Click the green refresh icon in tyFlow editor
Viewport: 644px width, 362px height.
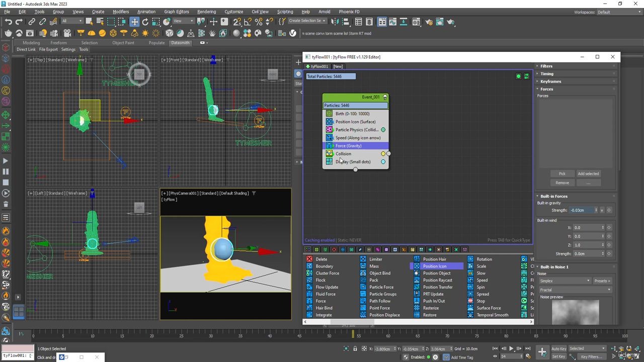[x=526, y=76]
